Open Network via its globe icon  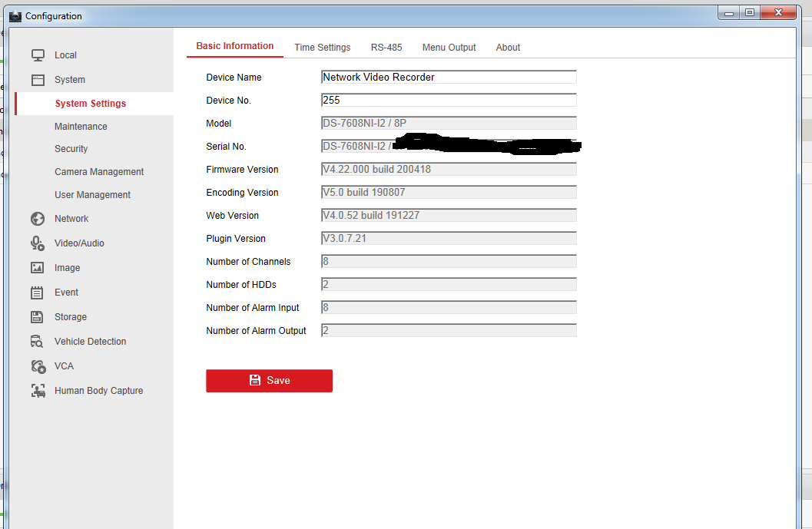38,219
